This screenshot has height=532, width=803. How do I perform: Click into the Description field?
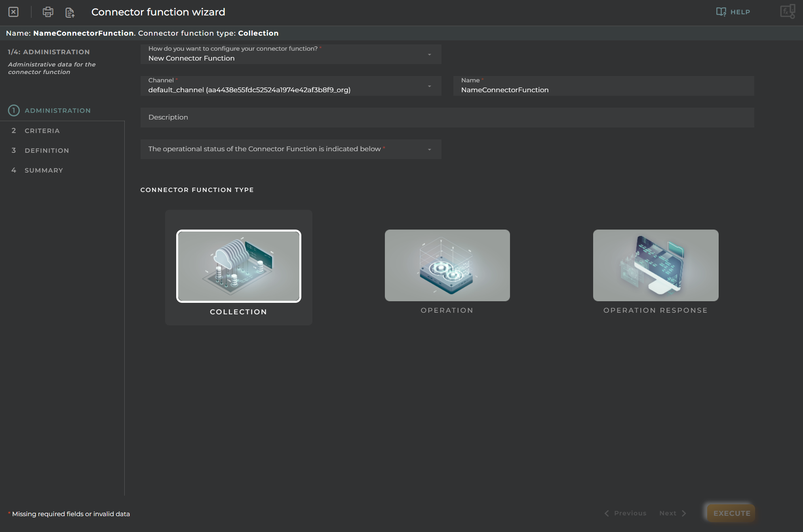pyautogui.click(x=447, y=117)
